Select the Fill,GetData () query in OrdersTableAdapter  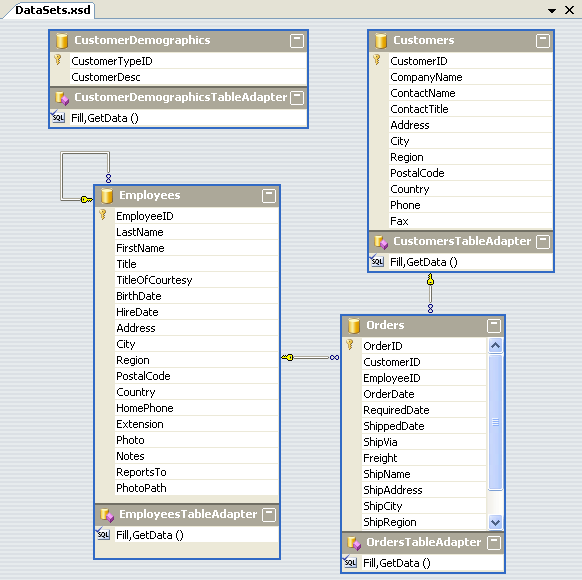397,563
